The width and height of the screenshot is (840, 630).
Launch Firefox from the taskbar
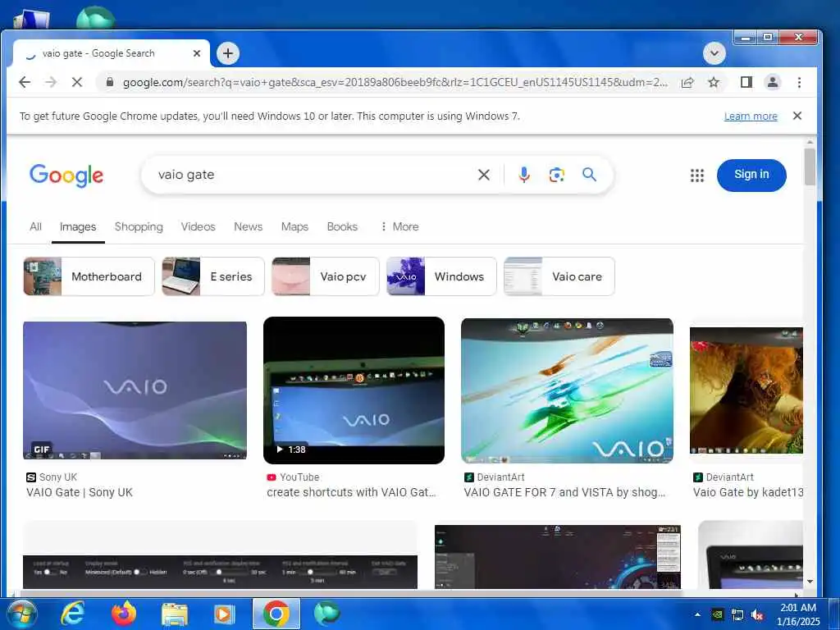124,614
